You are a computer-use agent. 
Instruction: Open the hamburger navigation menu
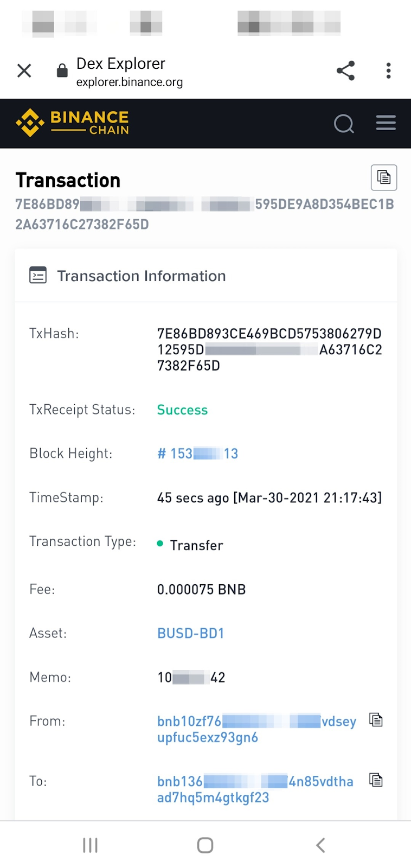click(x=386, y=123)
